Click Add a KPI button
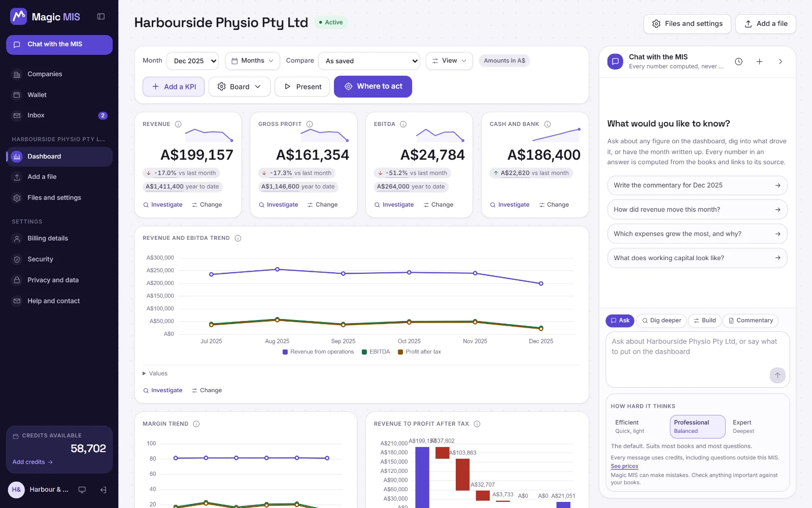Viewport: 812px width, 508px height. coord(174,87)
